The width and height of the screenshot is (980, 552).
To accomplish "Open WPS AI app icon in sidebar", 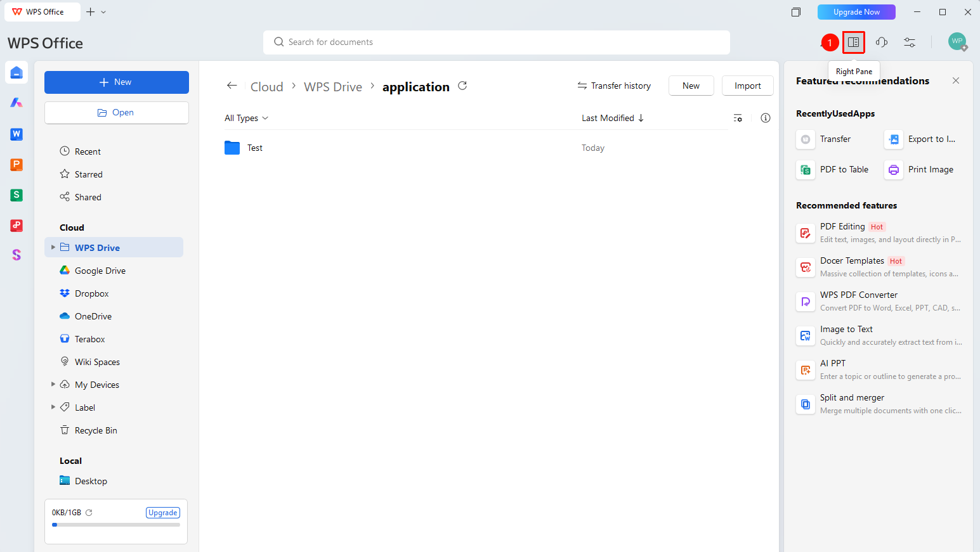I will tap(16, 103).
